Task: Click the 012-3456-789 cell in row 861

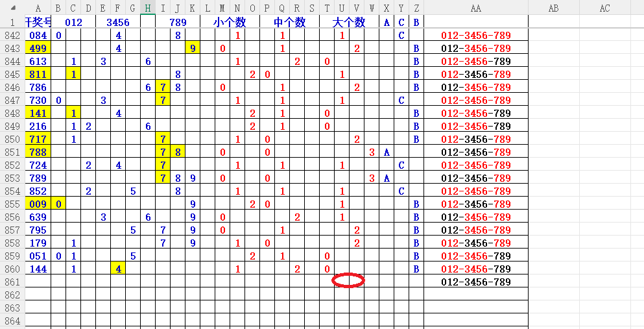Action: pos(475,282)
